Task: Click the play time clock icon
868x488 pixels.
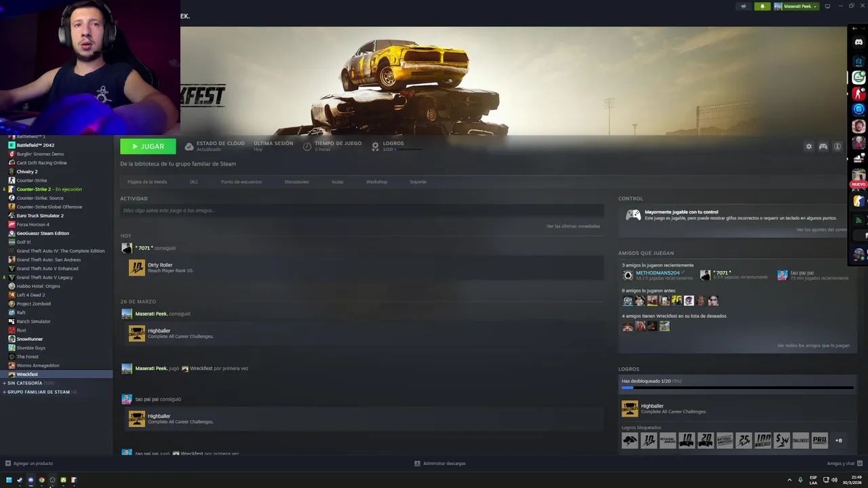Action: (x=307, y=146)
